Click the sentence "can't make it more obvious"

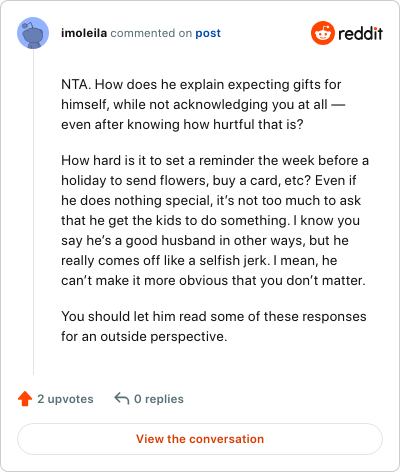[213, 281]
